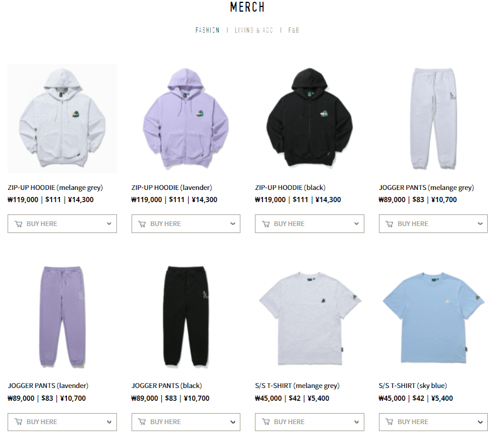Open the ZIP-UP HOODIE (melange grey) product title

(55, 188)
